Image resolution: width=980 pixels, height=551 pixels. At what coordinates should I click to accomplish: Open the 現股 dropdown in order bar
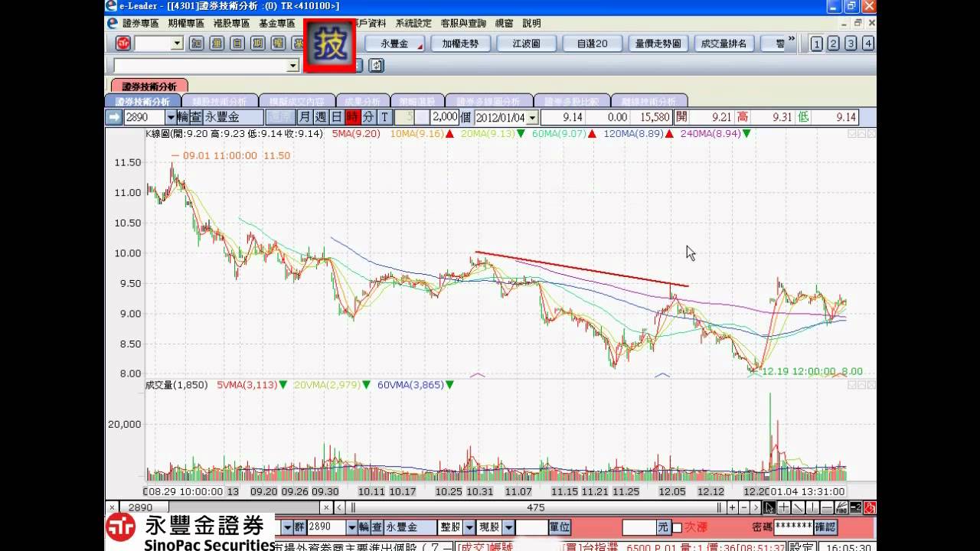point(507,527)
